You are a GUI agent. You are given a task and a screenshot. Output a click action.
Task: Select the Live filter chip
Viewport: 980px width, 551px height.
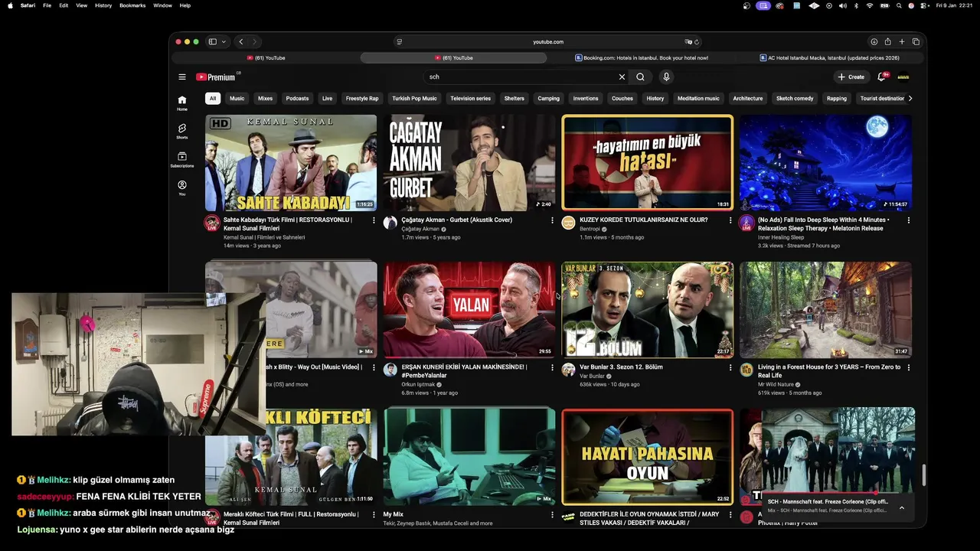point(327,98)
